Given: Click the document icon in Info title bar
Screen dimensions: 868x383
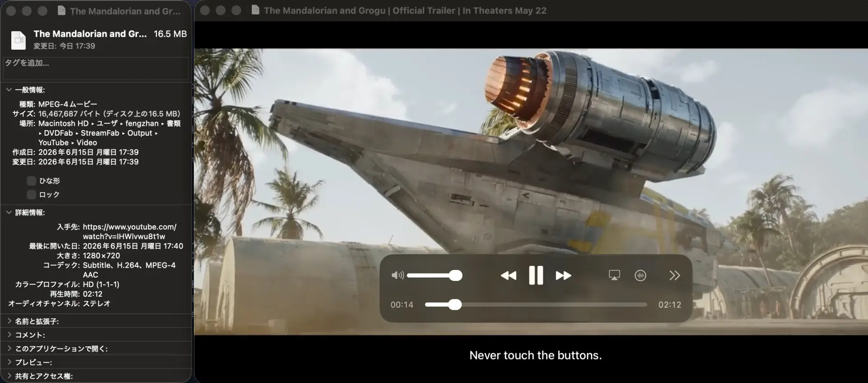Looking at the screenshot, I should [61, 11].
